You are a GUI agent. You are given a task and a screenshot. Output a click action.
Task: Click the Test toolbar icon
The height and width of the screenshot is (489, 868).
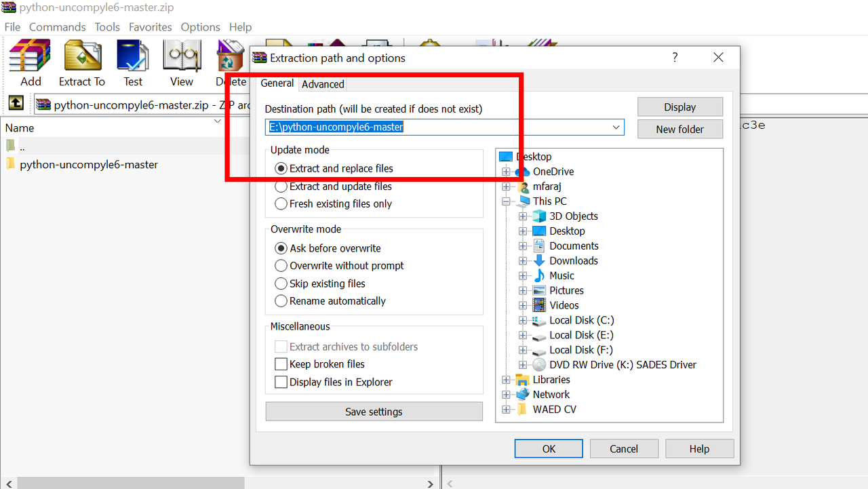pos(133,56)
